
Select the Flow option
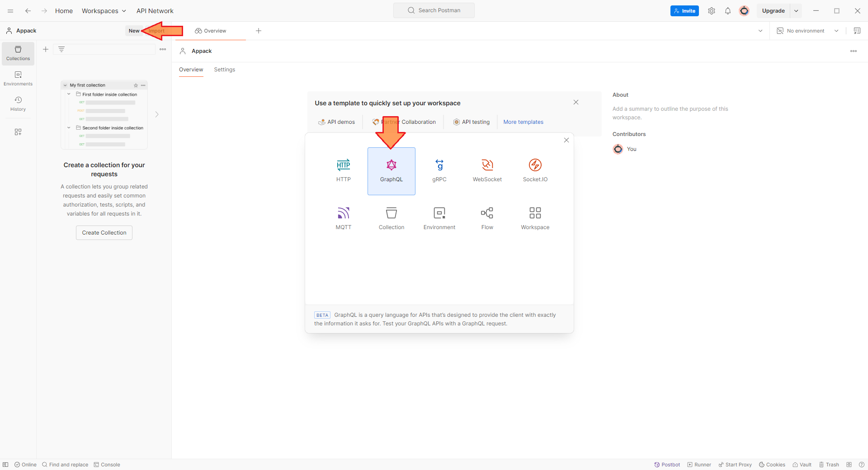tap(487, 219)
